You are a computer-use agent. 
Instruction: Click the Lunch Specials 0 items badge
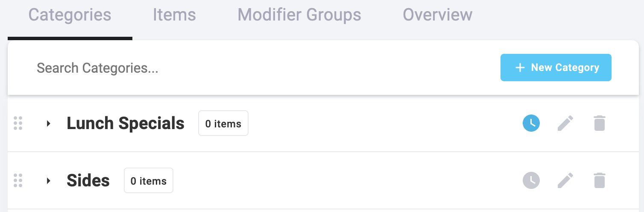[223, 124]
